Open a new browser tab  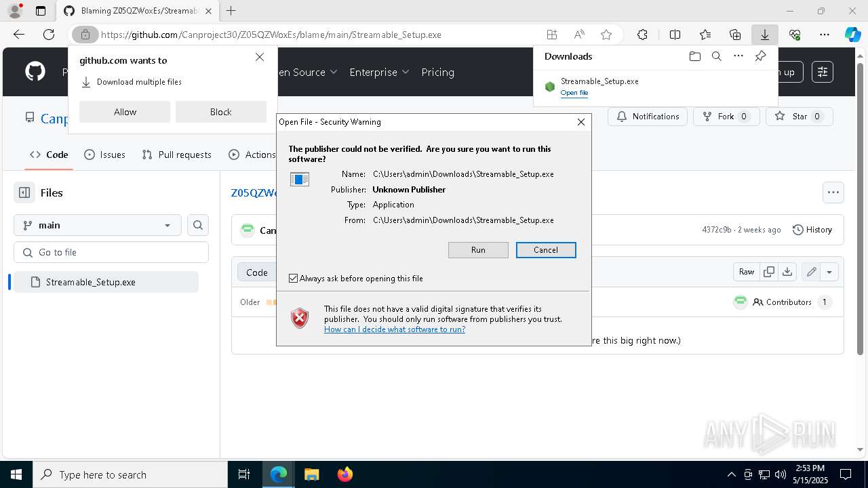pos(231,11)
